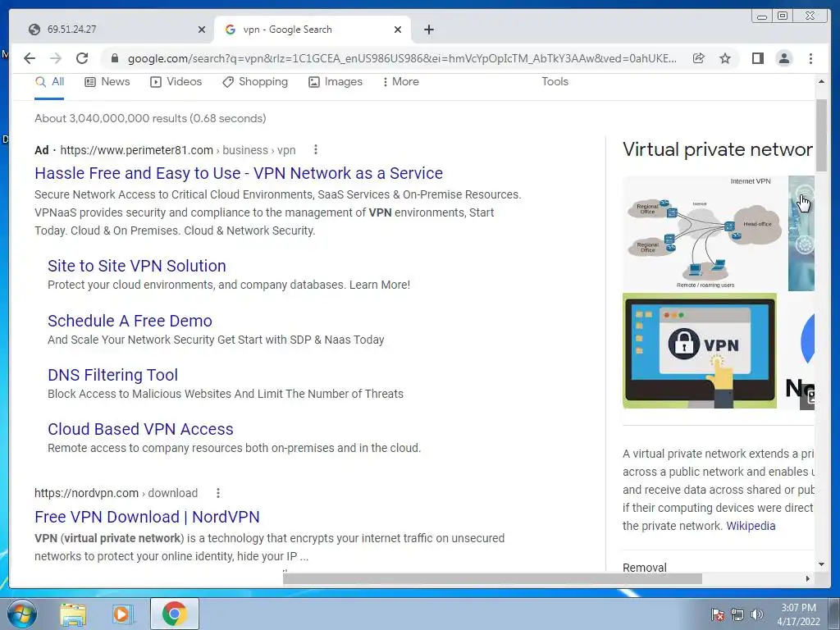This screenshot has width=840, height=630.
Task: Go back to the previous page
Action: (30, 58)
